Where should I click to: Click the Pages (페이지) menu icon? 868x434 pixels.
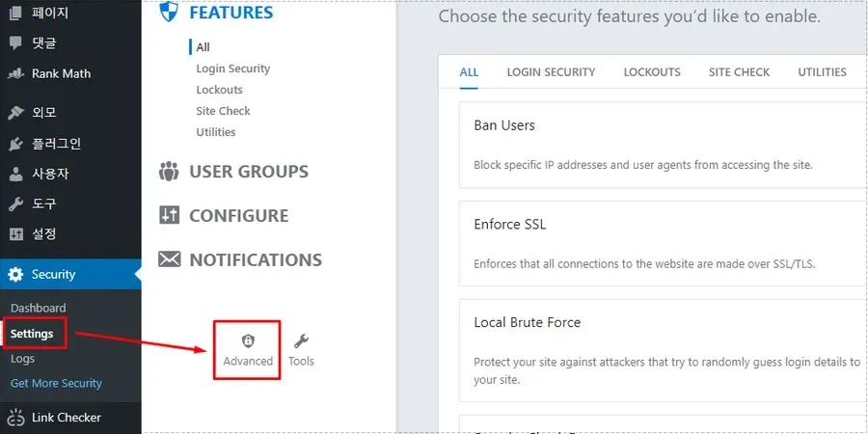[16, 13]
